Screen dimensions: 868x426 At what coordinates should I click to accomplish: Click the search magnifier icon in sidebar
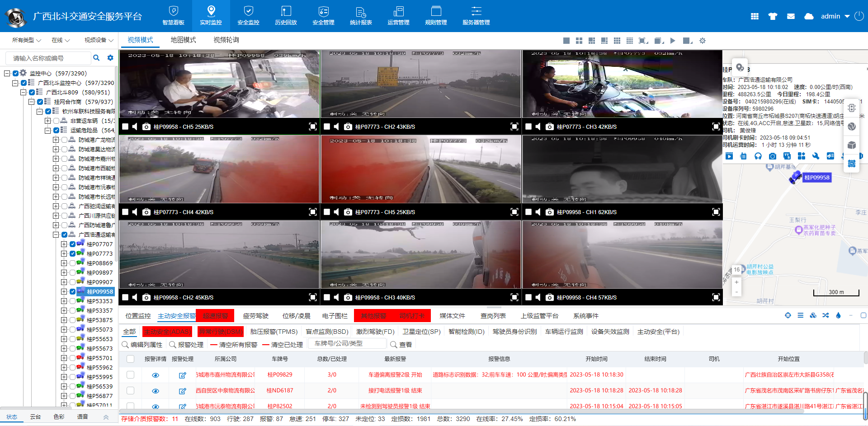[x=96, y=58]
